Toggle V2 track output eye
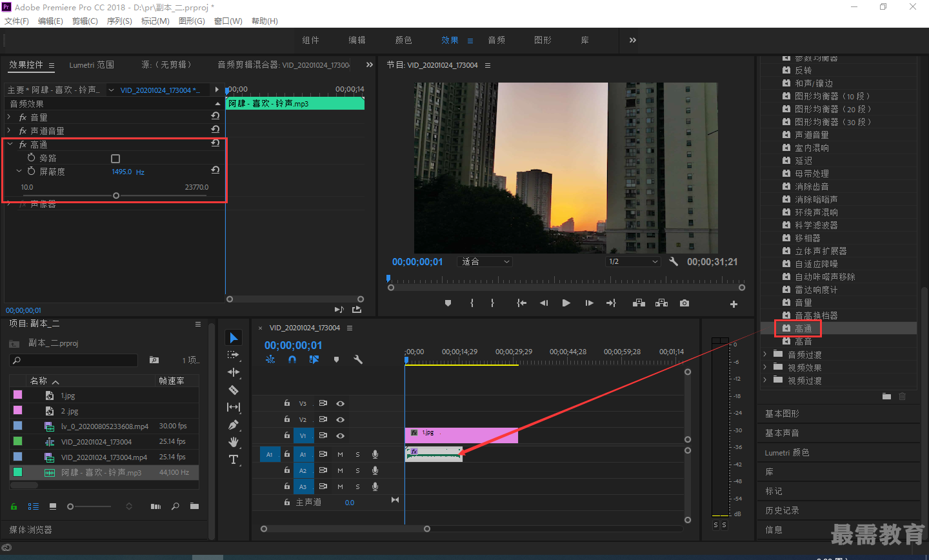 point(340,419)
